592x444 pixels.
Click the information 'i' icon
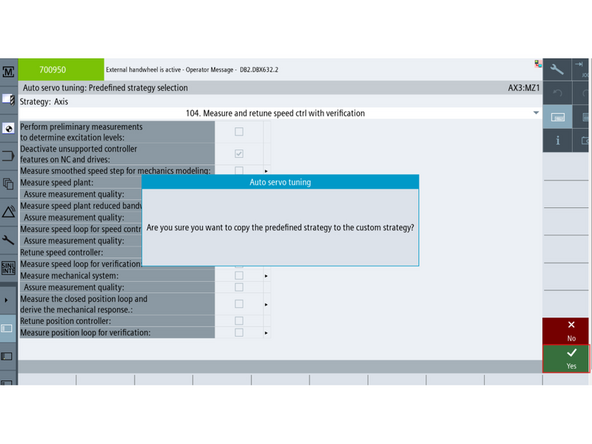point(557,140)
